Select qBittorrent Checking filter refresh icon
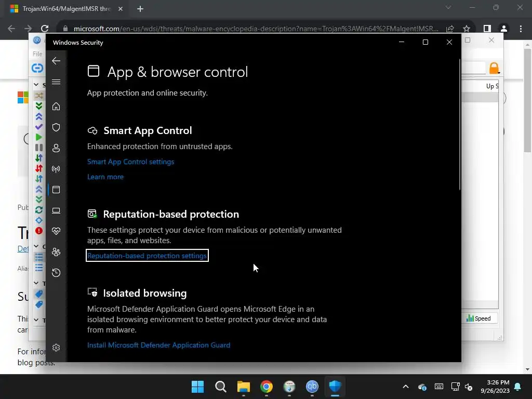The width and height of the screenshot is (532, 399). point(39,210)
